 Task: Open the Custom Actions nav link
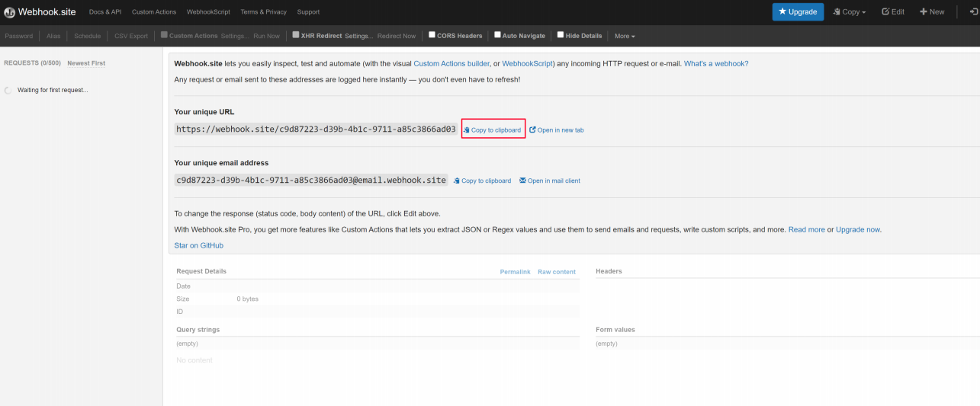click(x=154, y=12)
